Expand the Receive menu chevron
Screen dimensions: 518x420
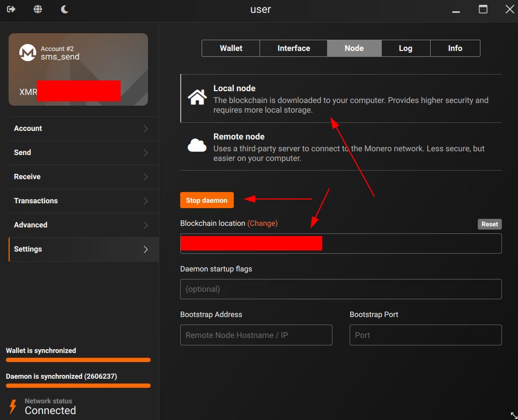(x=146, y=177)
